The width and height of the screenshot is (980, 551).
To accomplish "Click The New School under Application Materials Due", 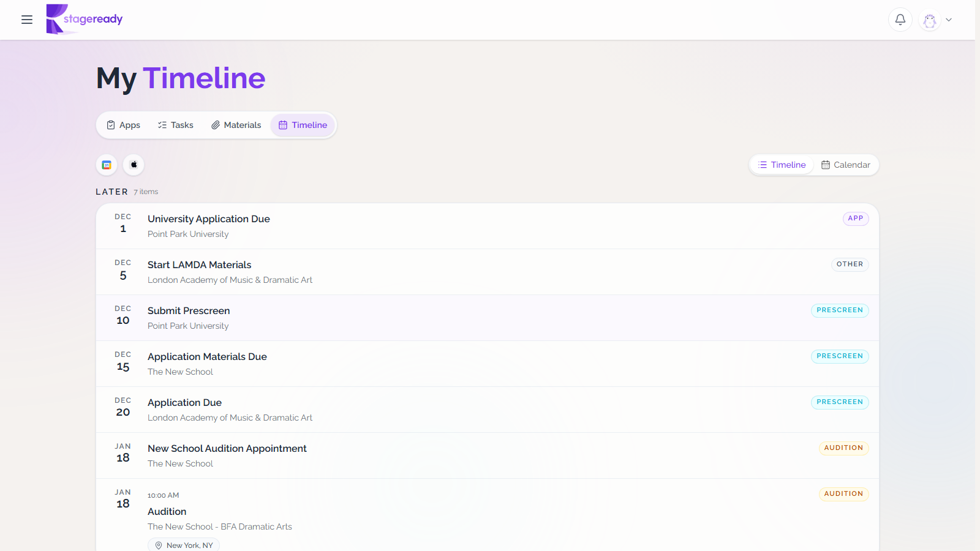I will [180, 372].
